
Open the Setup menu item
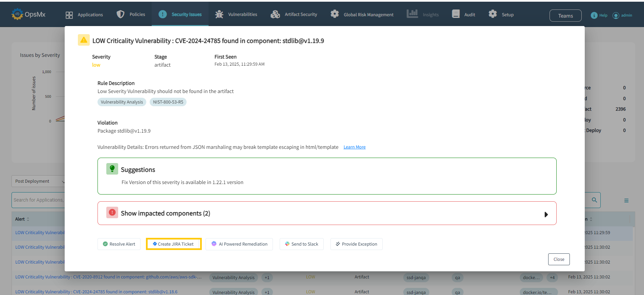501,14
